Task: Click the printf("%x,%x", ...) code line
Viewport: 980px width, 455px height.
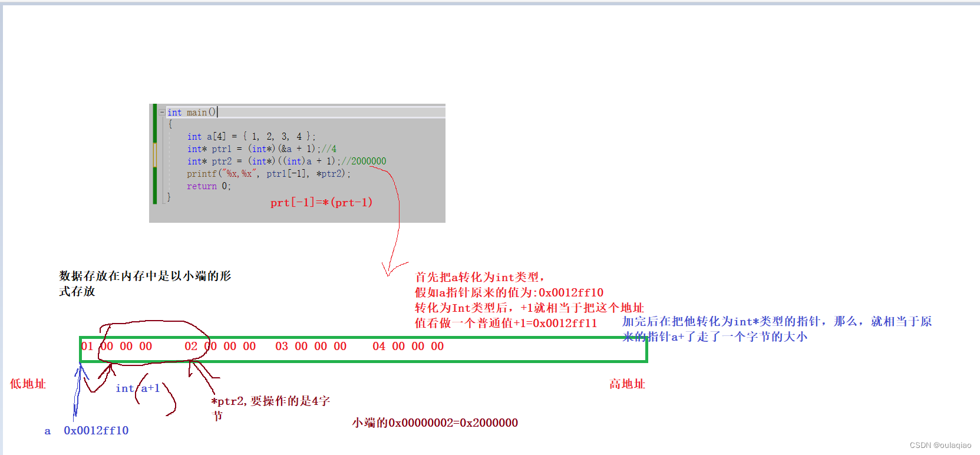Action: click(x=269, y=173)
